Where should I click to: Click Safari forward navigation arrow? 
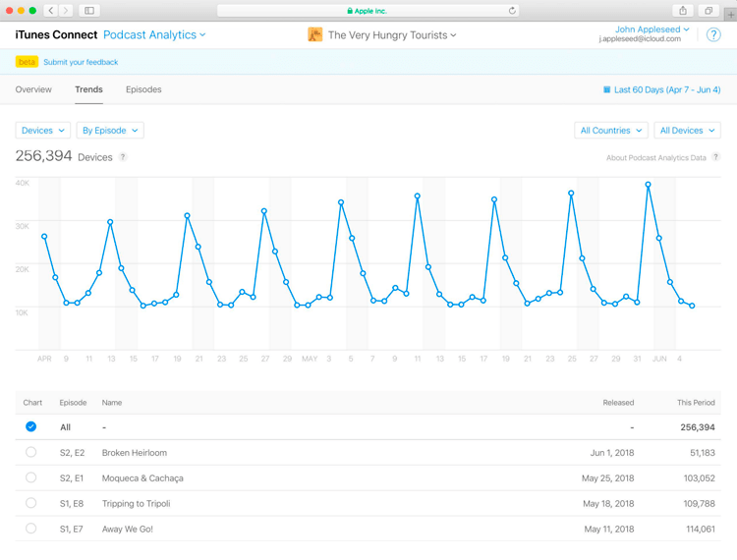(65, 11)
